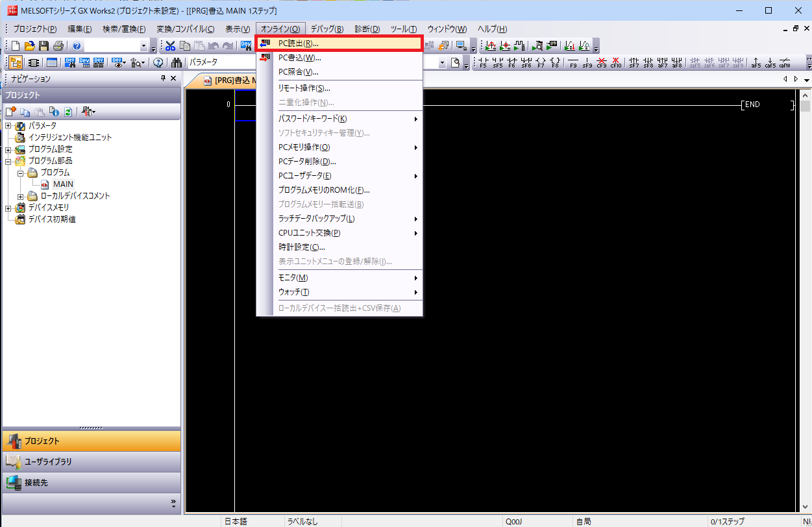Click the Print icon
Screen dimensions: 812x527
[x=58, y=46]
